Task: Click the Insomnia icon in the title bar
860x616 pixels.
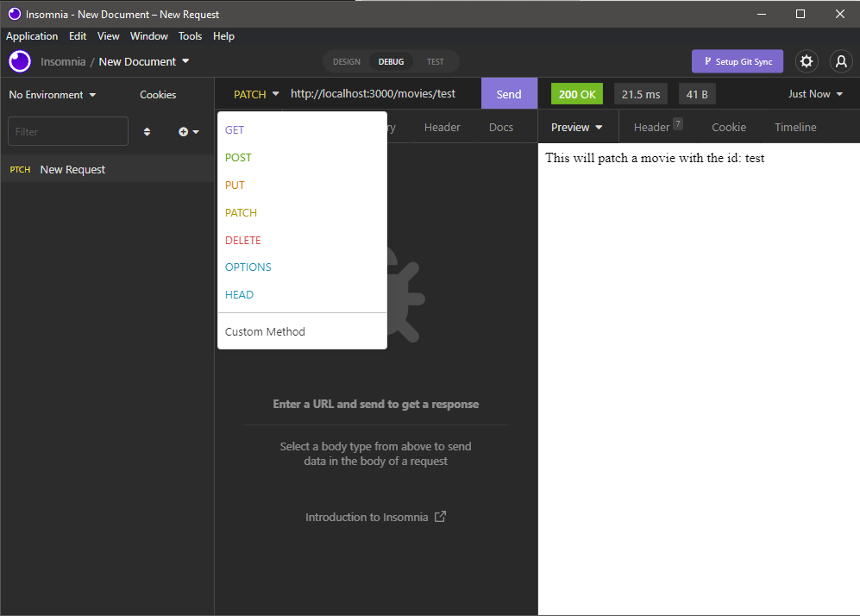Action: pyautogui.click(x=15, y=15)
